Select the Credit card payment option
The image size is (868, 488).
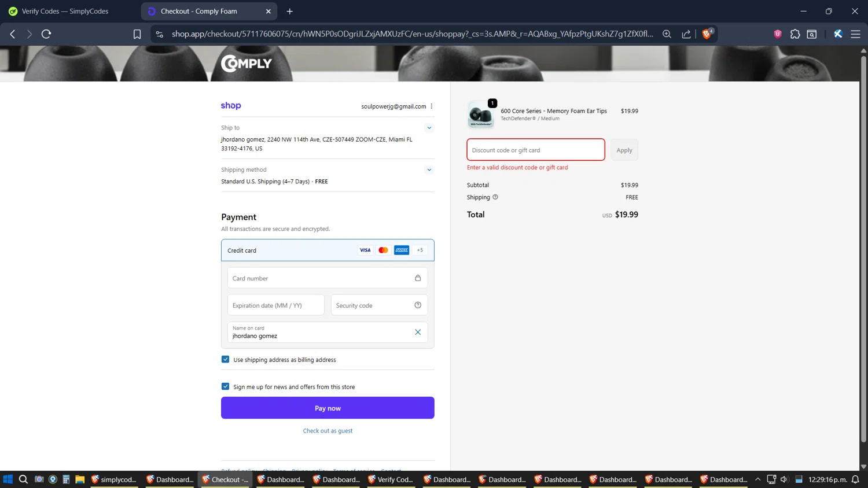[328, 250]
